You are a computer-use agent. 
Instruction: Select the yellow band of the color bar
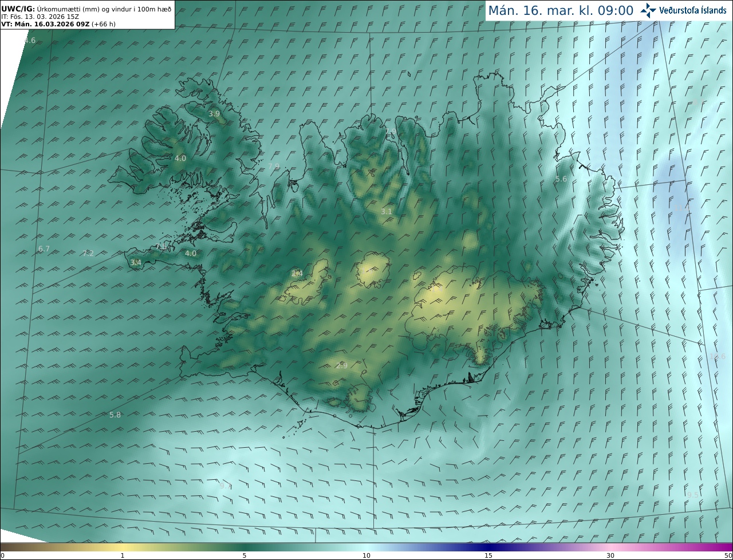tap(123, 547)
